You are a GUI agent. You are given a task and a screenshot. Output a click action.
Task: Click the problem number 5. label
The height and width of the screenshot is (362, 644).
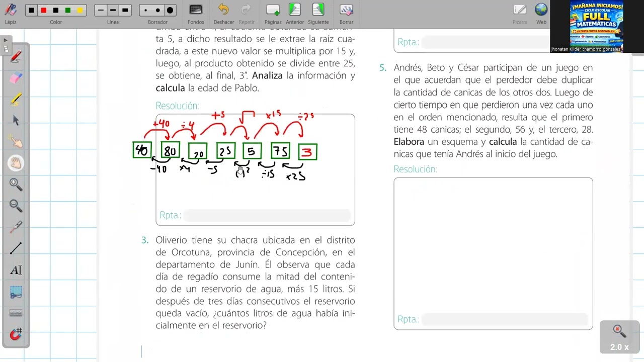tap(383, 68)
